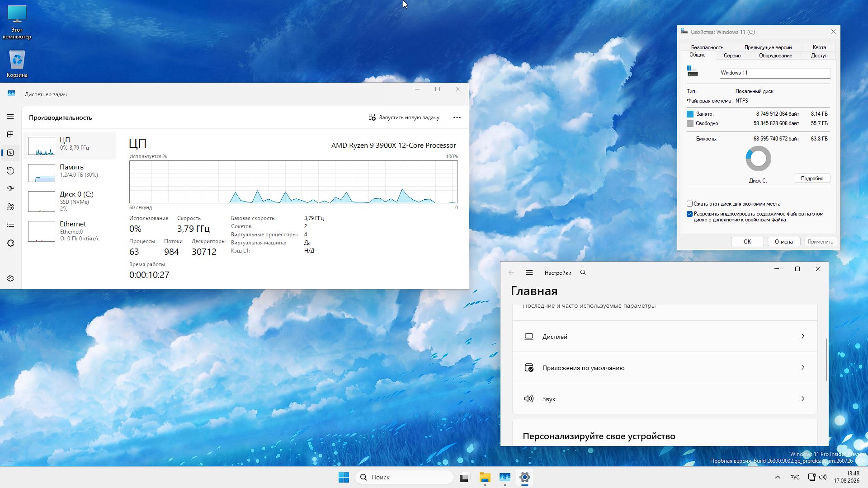Close the Windows 11 (C:) properties dialog
This screenshot has width=868, height=488.
click(833, 32)
